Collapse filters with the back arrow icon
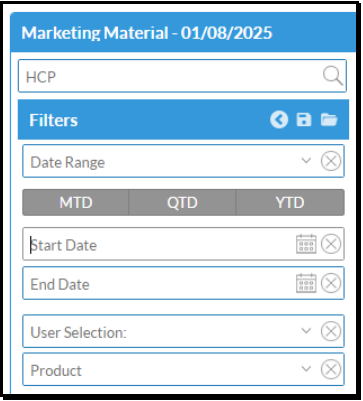This screenshot has height=401, width=363. click(279, 120)
